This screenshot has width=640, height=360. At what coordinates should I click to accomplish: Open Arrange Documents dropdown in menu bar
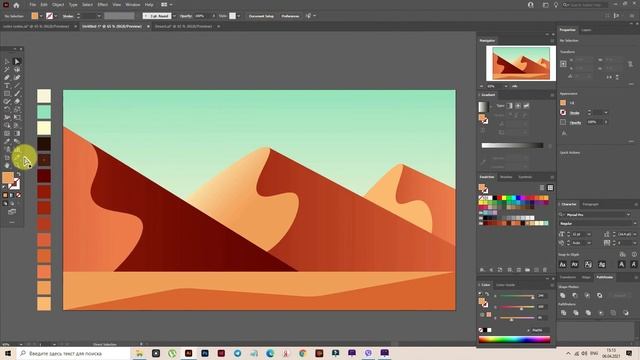point(167,4)
